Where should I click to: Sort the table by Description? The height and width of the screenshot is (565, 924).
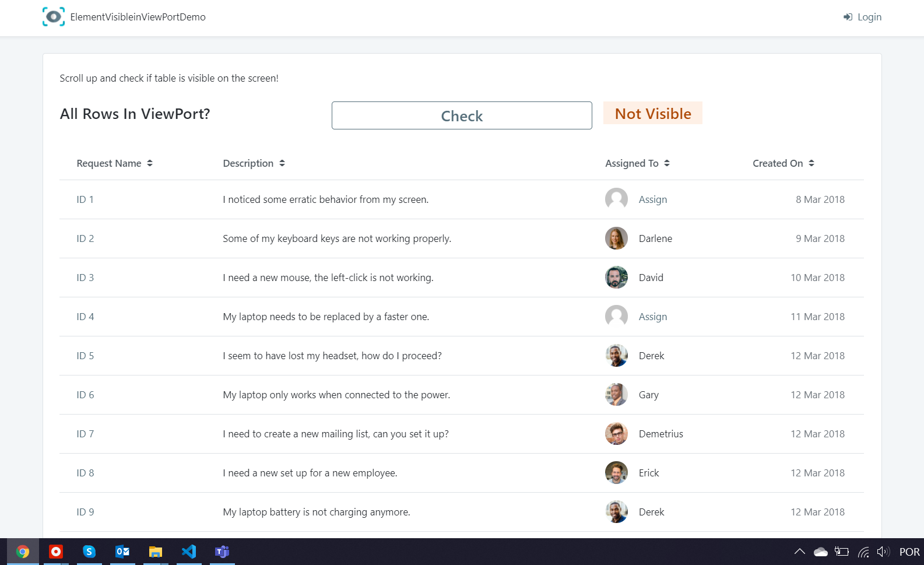(254, 163)
